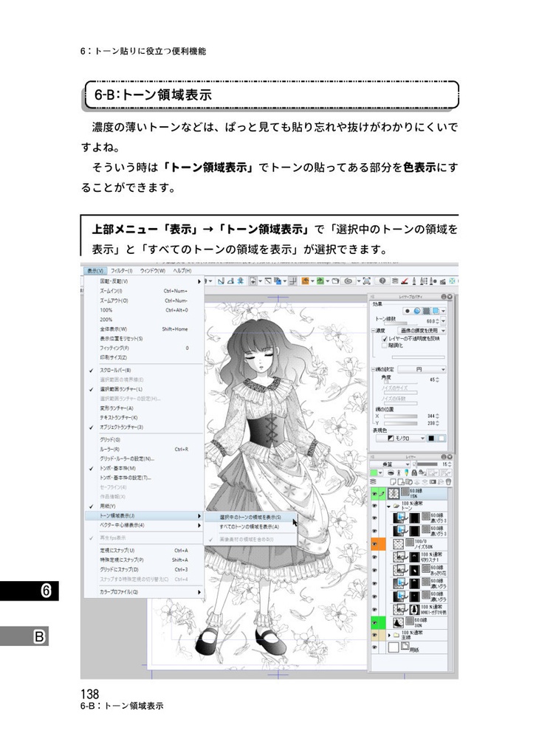
Task: Click the green Redo icon in the toolbar
Action: pos(320,281)
